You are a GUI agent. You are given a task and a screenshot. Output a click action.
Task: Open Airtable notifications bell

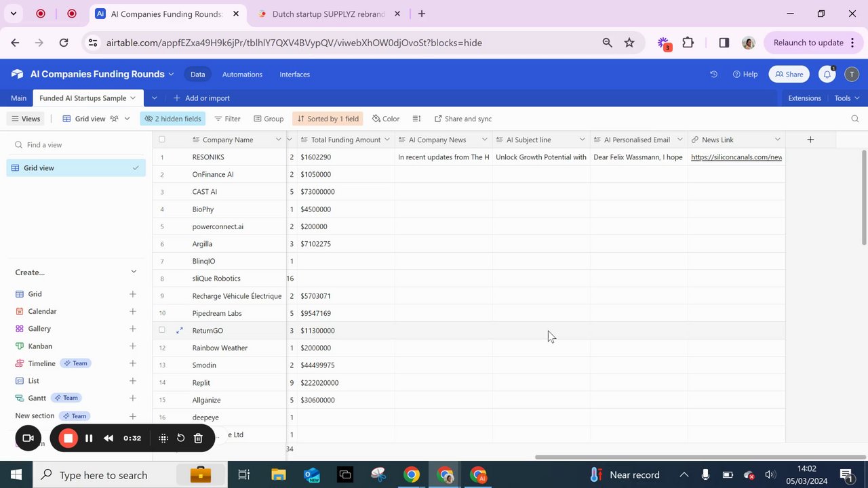point(827,75)
